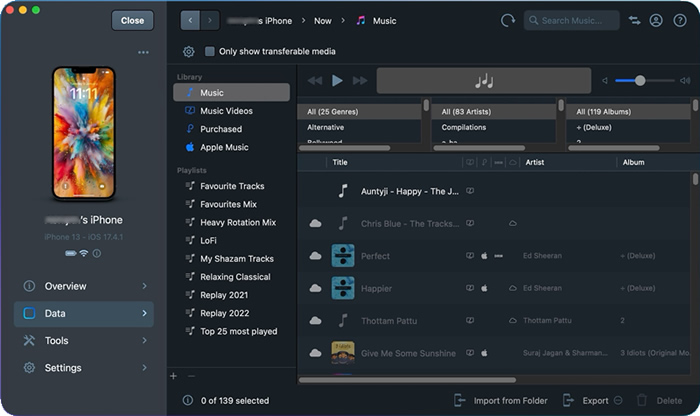This screenshot has width=700, height=416.
Task: Click the loud volume speaker icon
Action: point(685,81)
